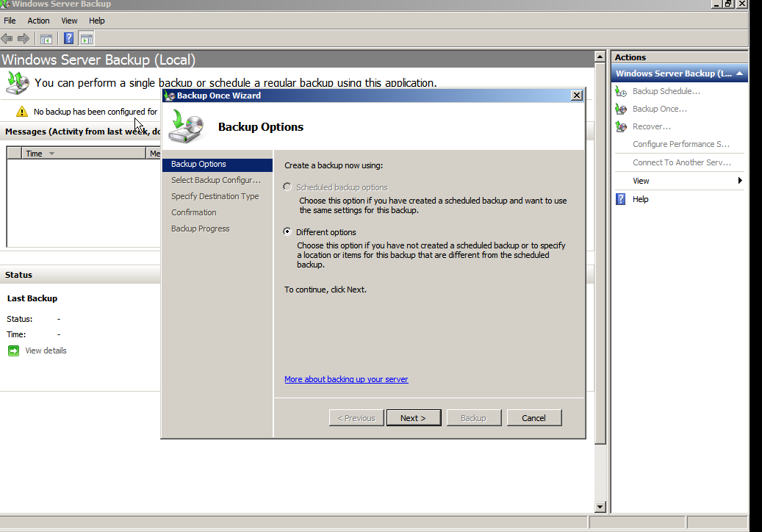Viewport: 762px width, 532px height.
Task: Click the To continue, click Next text
Action: (325, 290)
